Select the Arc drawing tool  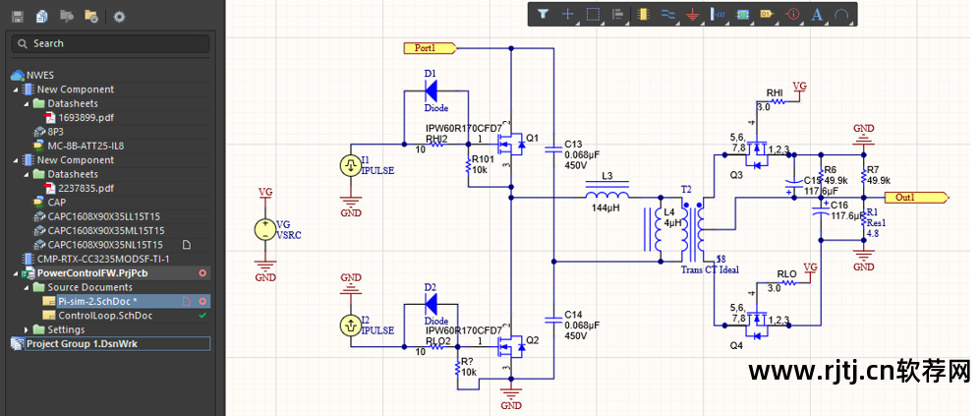841,14
